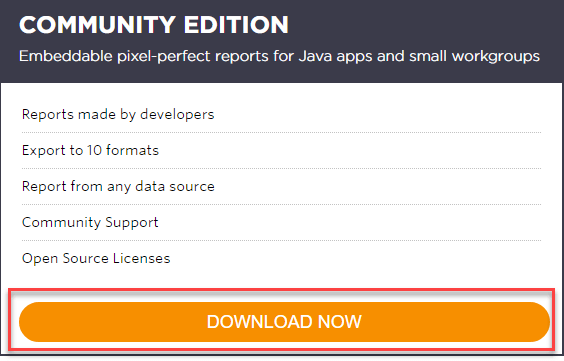Screen dimensions: 564x361
Task: Click the word 'Support' in the features list
Action: click(132, 223)
